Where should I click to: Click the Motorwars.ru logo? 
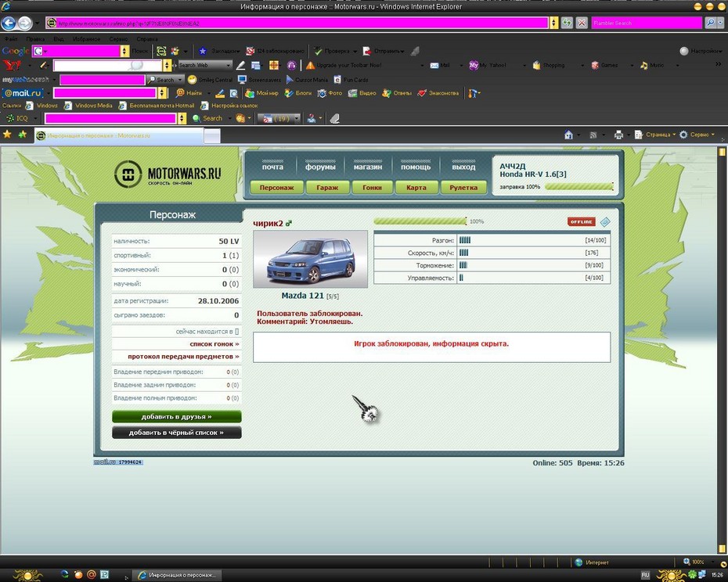click(168, 174)
